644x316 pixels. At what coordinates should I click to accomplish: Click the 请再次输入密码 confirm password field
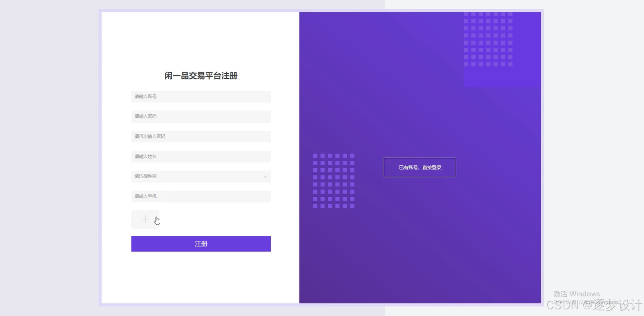(x=201, y=136)
